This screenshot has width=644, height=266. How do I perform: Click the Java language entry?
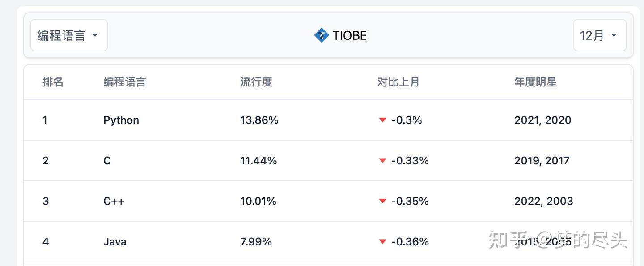click(115, 242)
